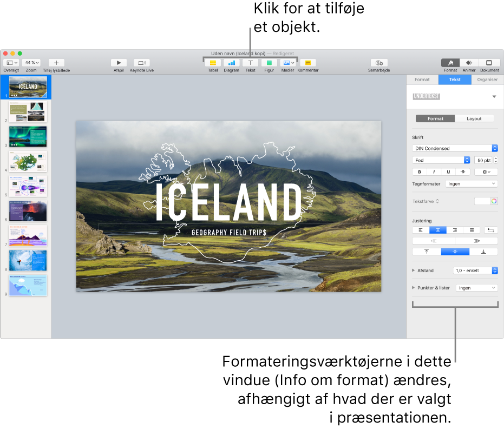Select slide 1 ICELAND thumbnail
The height and width of the screenshot is (429, 504).
[28, 87]
